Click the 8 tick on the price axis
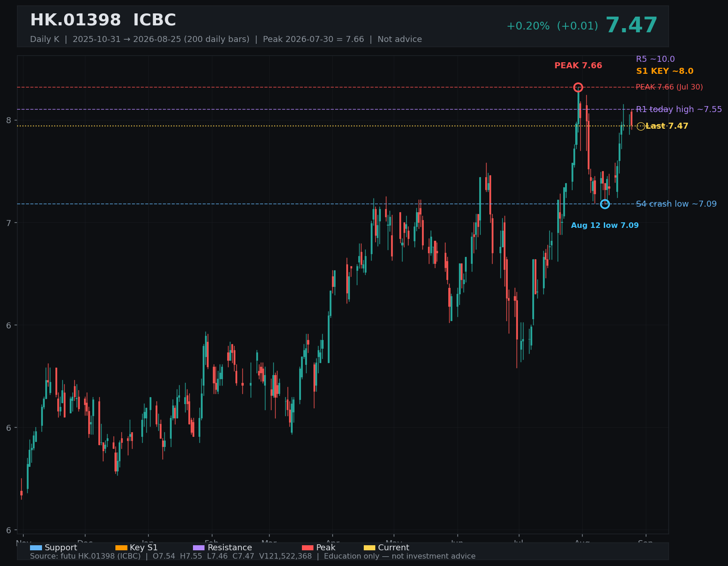728x566 pixels. click(x=8, y=120)
